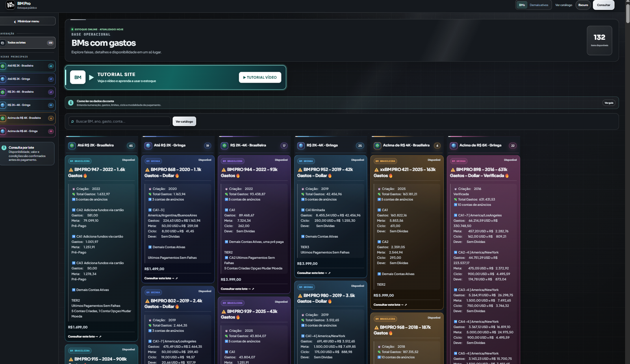
Task: Select Todos os lotes in the sidebar
Action: [27, 42]
